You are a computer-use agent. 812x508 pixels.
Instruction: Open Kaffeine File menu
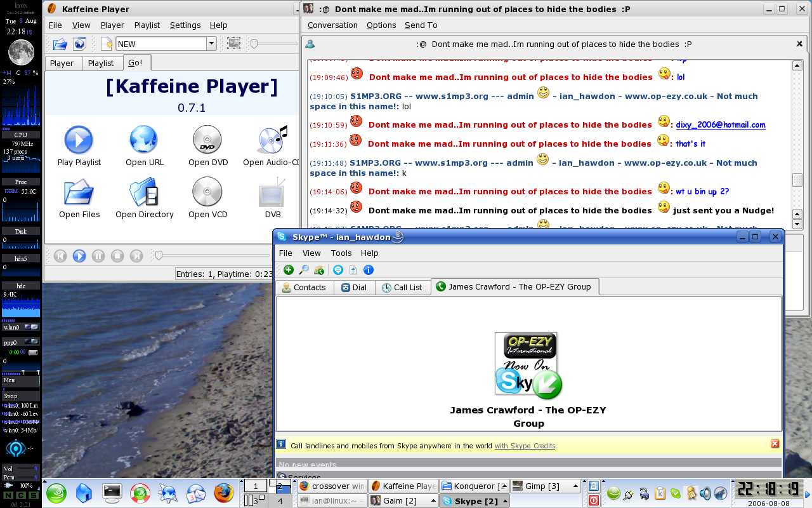pyautogui.click(x=55, y=25)
